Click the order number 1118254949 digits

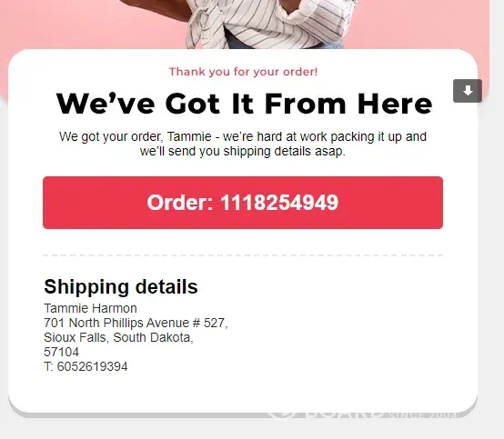point(279,203)
